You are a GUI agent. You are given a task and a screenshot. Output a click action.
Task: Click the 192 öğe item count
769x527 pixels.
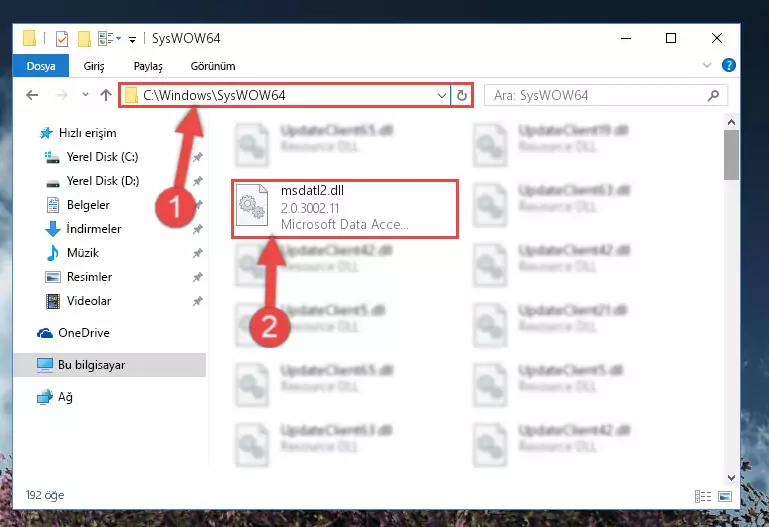45,495
